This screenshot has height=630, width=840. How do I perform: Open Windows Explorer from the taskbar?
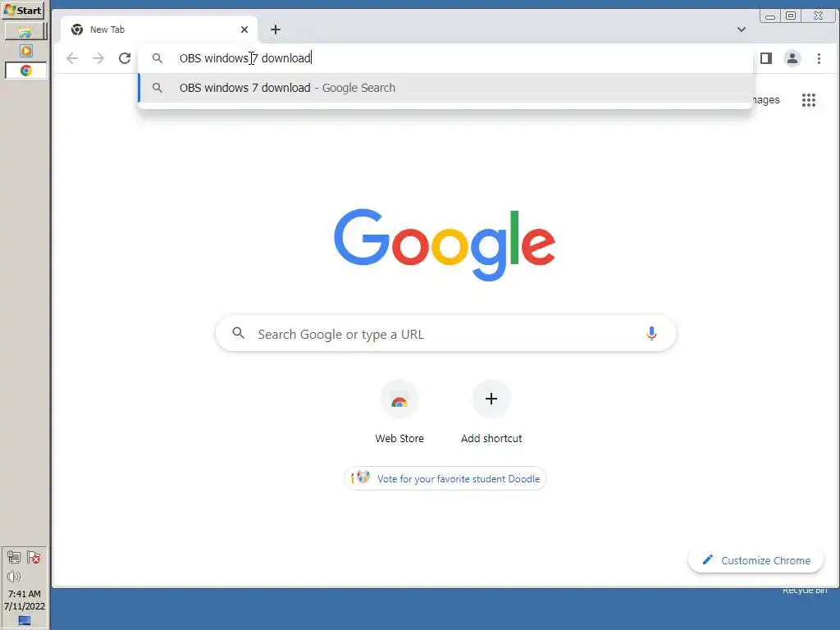click(x=25, y=32)
